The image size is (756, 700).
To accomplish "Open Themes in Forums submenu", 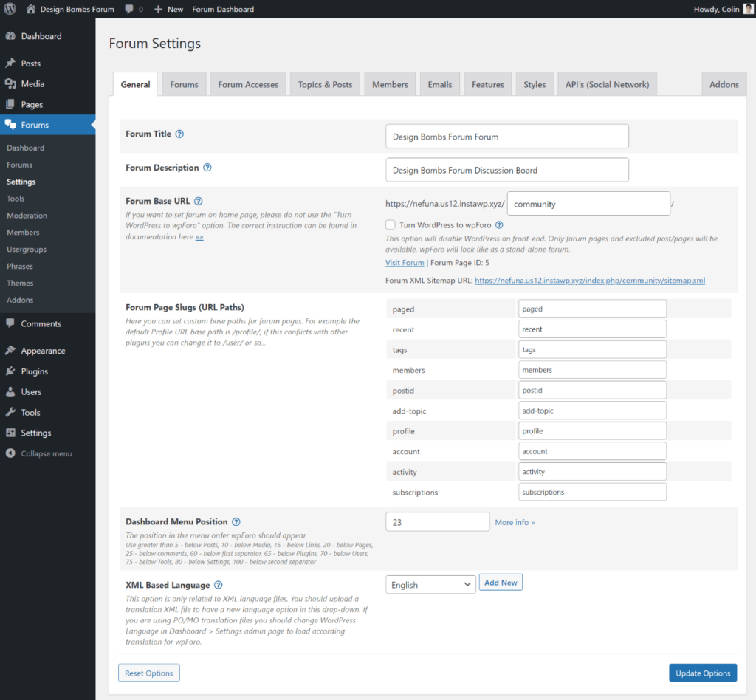I will 20,283.
